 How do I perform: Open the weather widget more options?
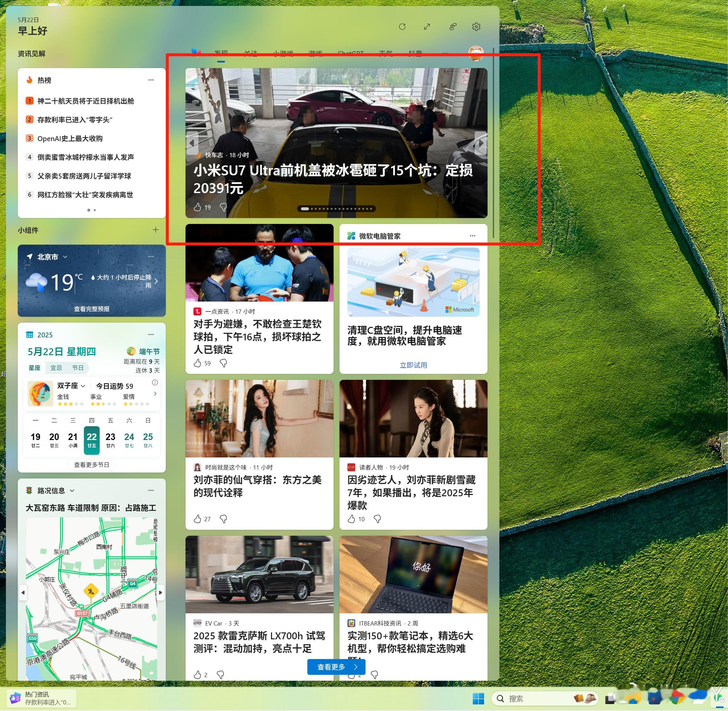coord(151,257)
